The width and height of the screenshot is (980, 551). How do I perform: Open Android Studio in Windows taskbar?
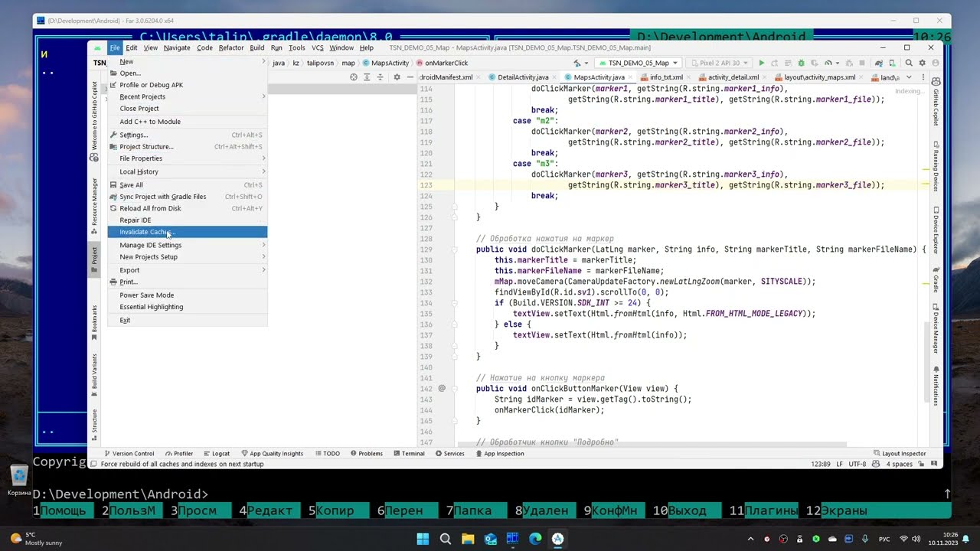coord(557,539)
